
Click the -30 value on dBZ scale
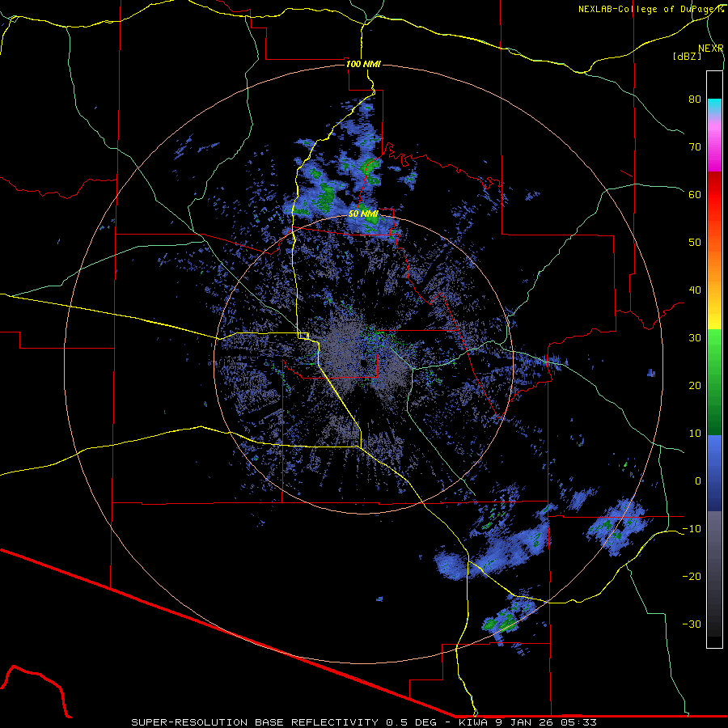click(x=692, y=624)
